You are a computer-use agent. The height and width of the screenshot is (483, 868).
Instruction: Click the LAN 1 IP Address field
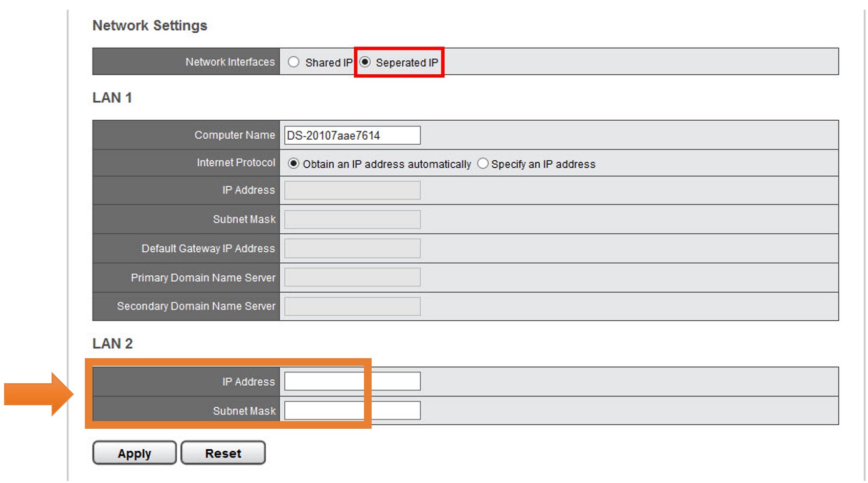tap(352, 190)
